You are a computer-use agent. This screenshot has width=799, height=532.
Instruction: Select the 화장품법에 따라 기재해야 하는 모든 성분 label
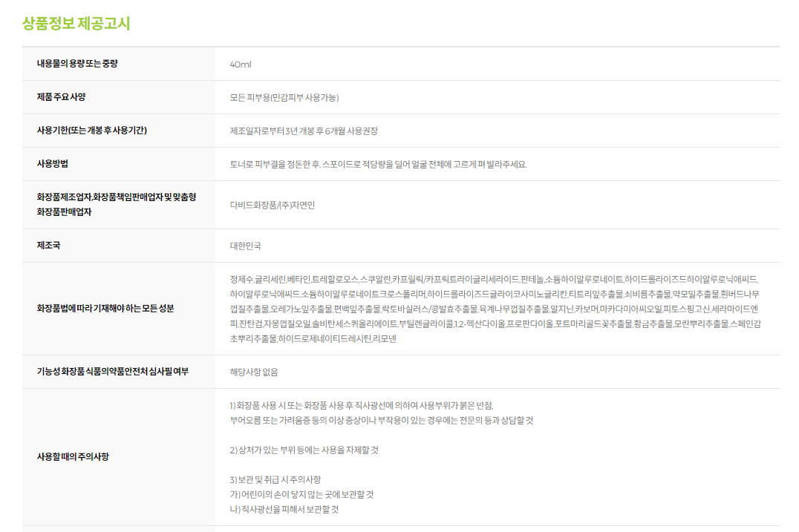click(x=105, y=308)
